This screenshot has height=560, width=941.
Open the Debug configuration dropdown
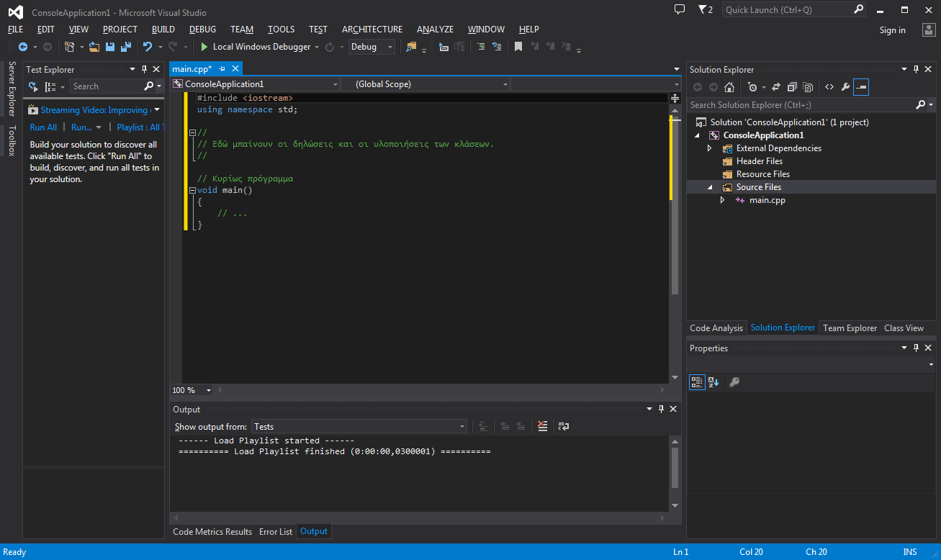point(372,47)
